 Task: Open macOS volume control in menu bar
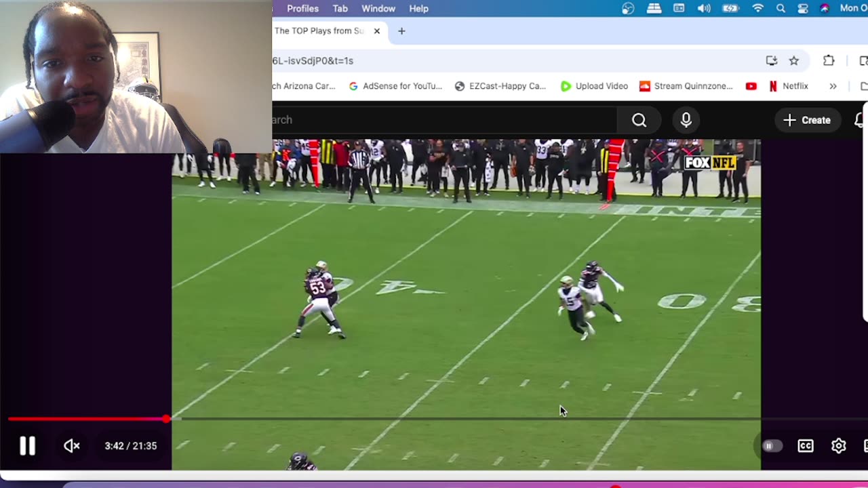point(704,8)
